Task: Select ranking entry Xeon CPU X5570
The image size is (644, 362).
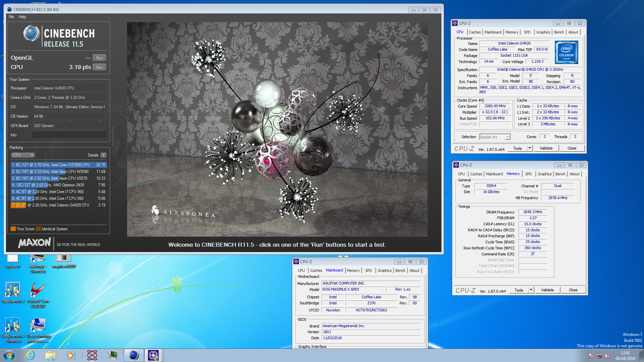Action: point(59,178)
